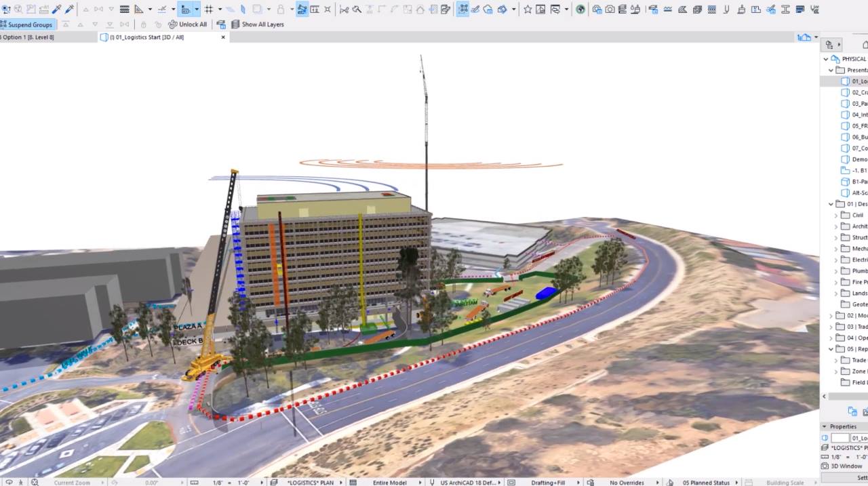Click Show All Layers button
The width and height of the screenshot is (868, 486).
point(258,24)
